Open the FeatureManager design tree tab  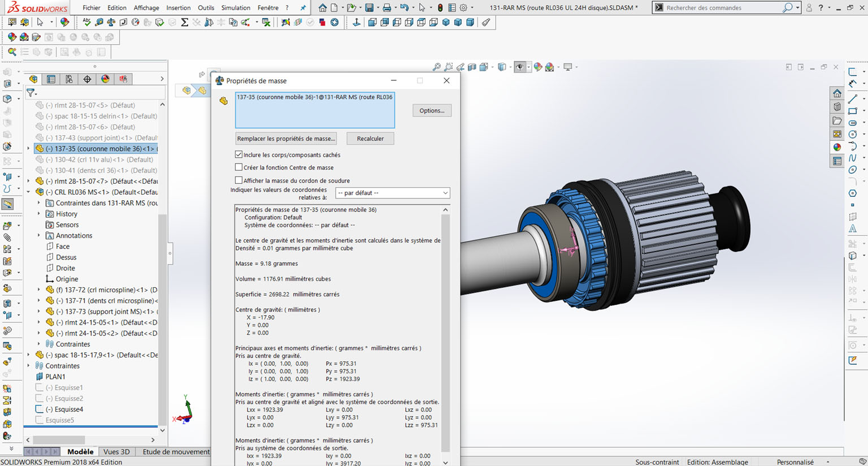(33, 79)
